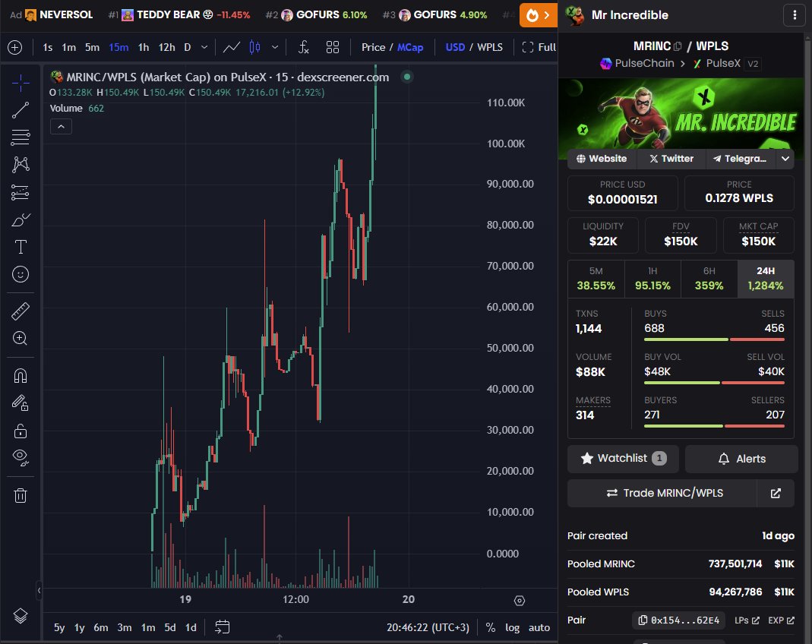812x644 pixels.
Task: Toggle lock all drawing tools
Action: click(x=21, y=431)
